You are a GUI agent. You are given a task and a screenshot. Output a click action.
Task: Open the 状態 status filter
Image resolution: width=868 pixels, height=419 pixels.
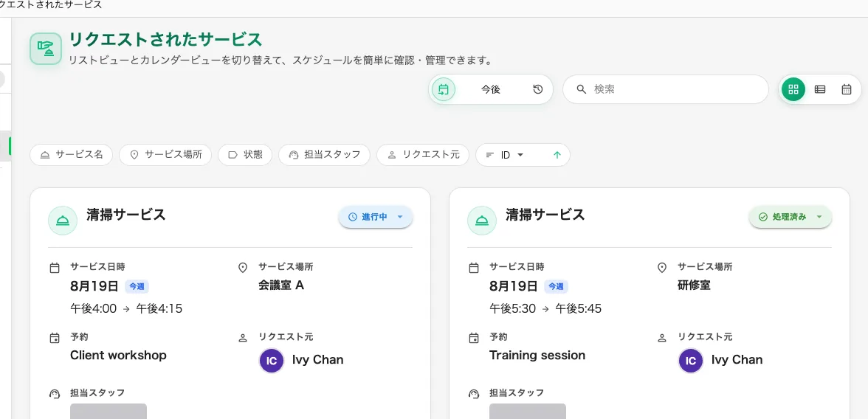(x=245, y=155)
